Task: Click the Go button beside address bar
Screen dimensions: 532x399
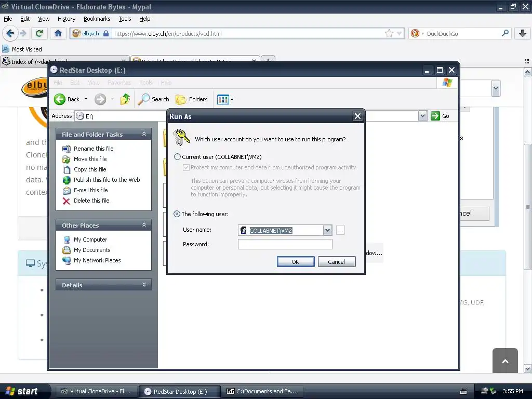Action: (x=440, y=116)
